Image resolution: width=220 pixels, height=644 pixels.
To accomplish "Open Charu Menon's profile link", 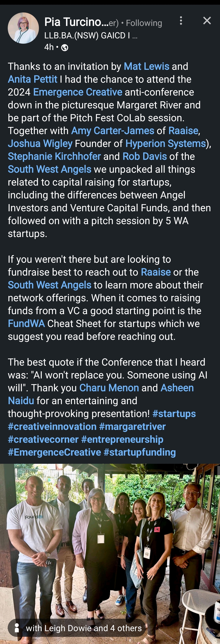I will click(109, 388).
